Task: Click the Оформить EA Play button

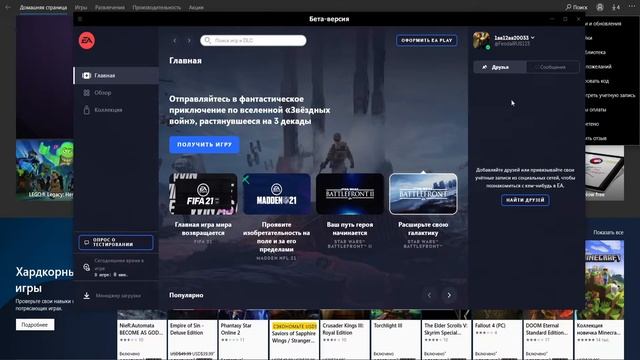Action: pyautogui.click(x=427, y=40)
